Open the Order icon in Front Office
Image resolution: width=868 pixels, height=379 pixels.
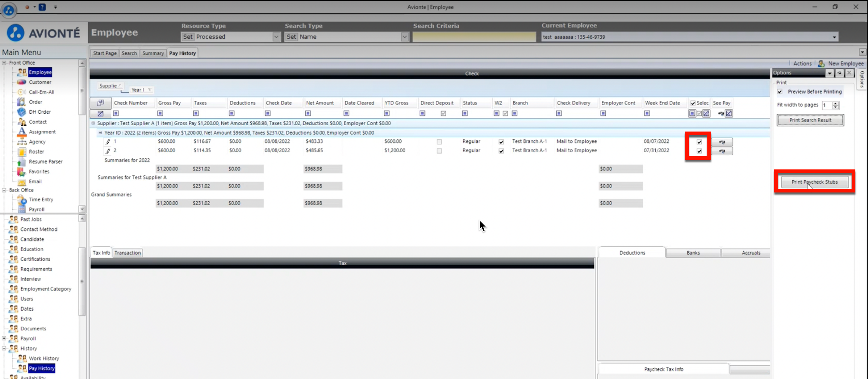(x=22, y=102)
